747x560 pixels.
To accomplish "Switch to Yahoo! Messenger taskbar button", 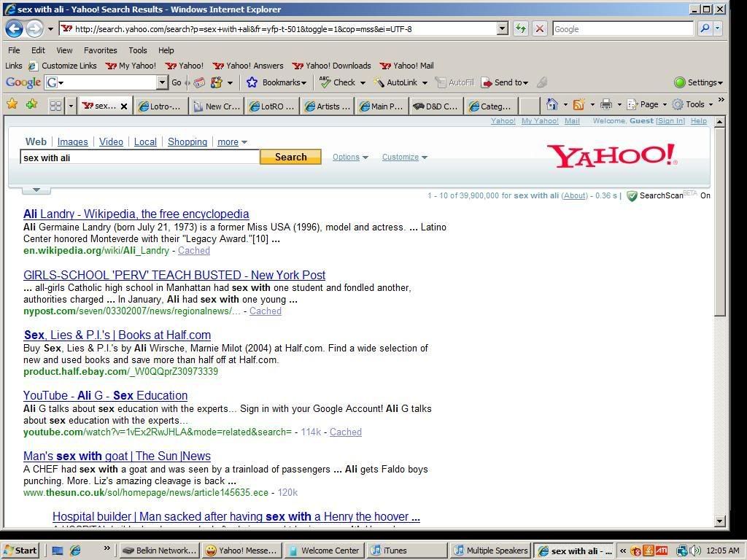I will [241, 551].
